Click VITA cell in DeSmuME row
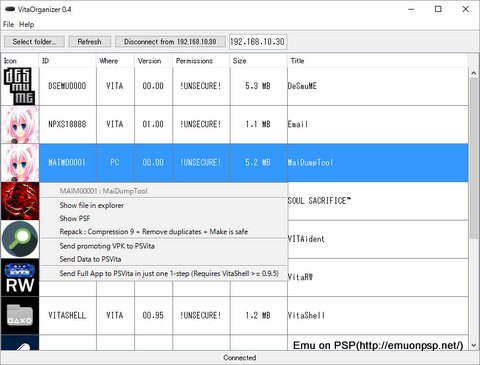Image resolution: width=480 pixels, height=365 pixels. pyautogui.click(x=116, y=86)
